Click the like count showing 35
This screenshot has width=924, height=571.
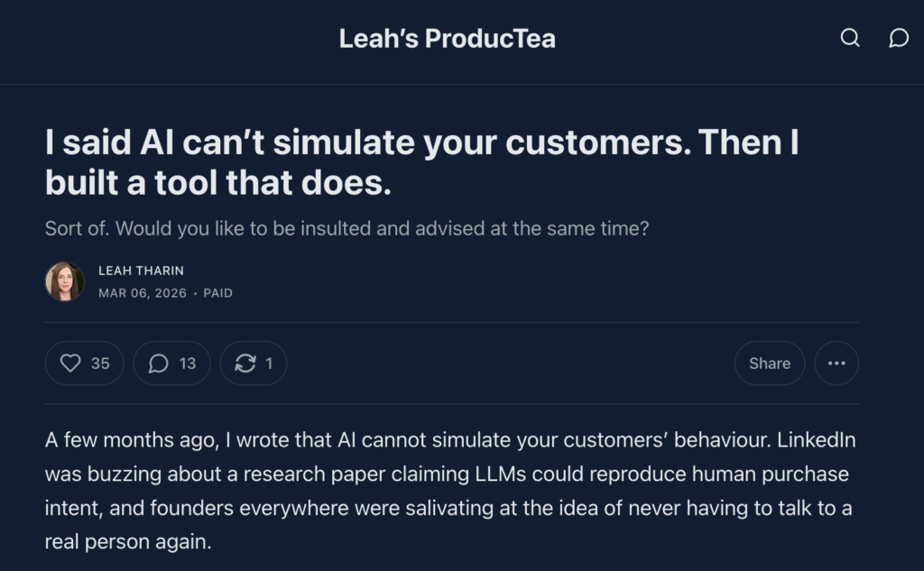pos(100,363)
